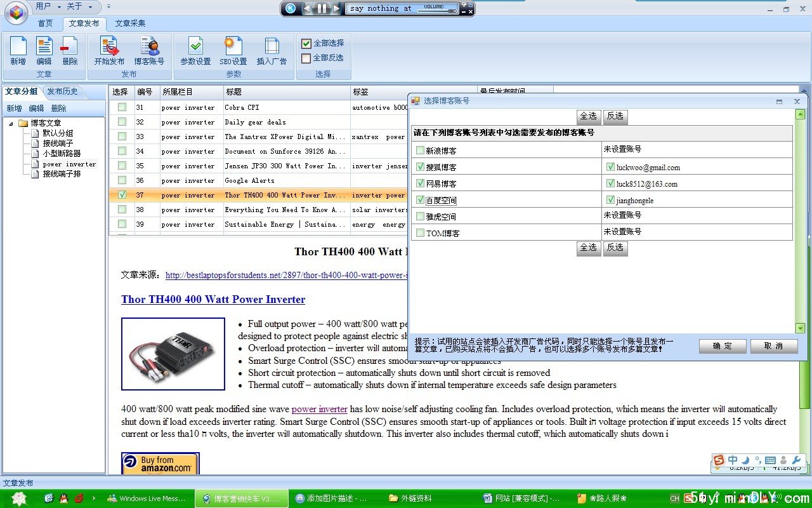
Task: Check the 雅虎空间 checkbox
Action: 421,217
